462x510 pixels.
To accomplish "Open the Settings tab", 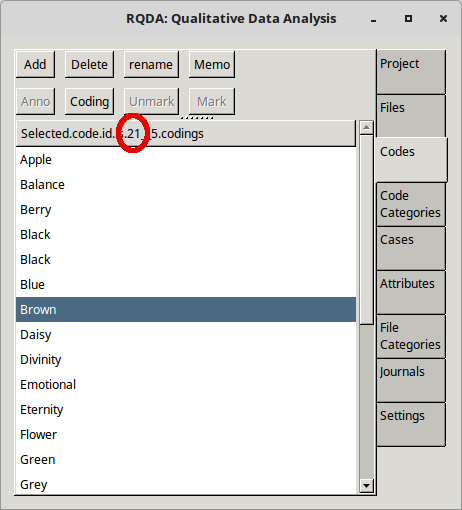I will click(411, 424).
